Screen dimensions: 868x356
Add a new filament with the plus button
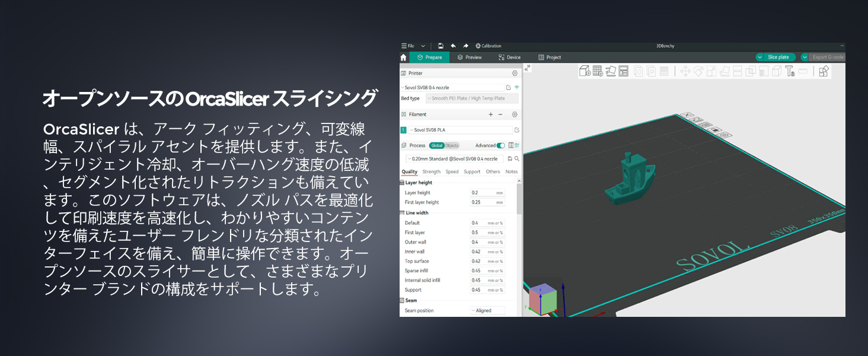coord(490,114)
